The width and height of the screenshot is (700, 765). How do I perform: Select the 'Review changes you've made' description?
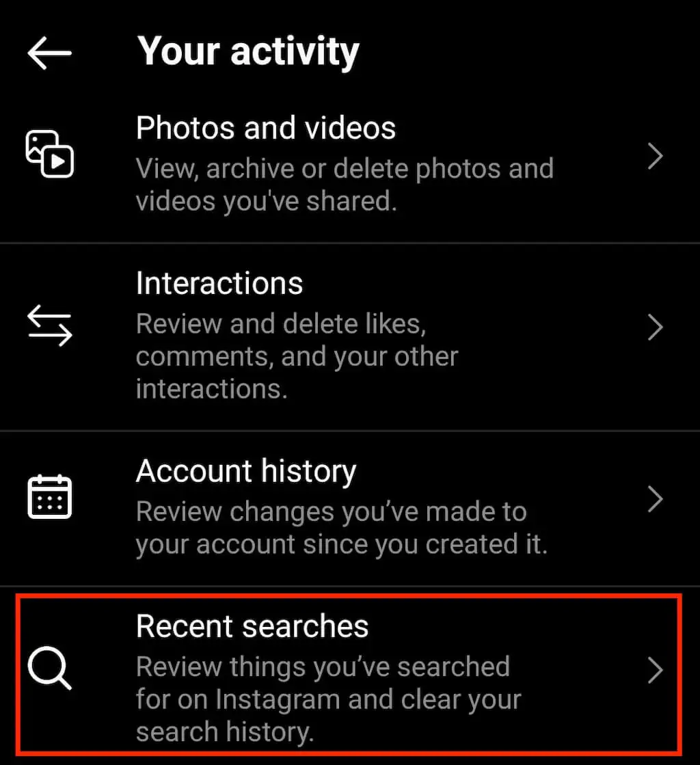342,528
